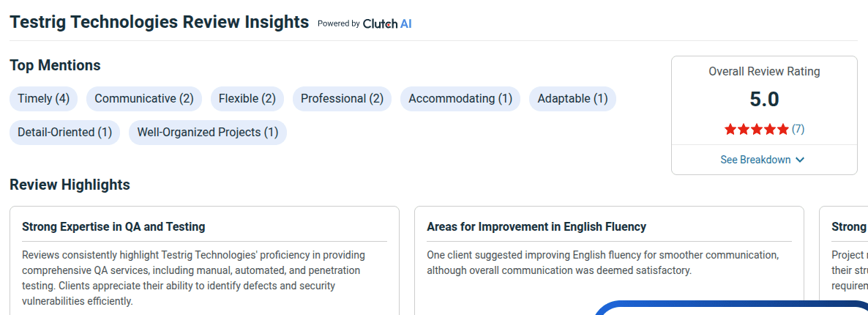Pick the Adaptable (1) mention tag
Image resolution: width=868 pixels, height=315 pixels.
click(x=572, y=98)
